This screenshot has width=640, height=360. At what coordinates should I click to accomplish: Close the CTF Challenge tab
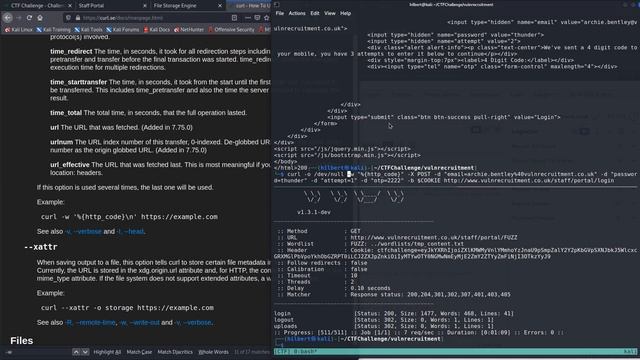pyautogui.click(x=70, y=6)
